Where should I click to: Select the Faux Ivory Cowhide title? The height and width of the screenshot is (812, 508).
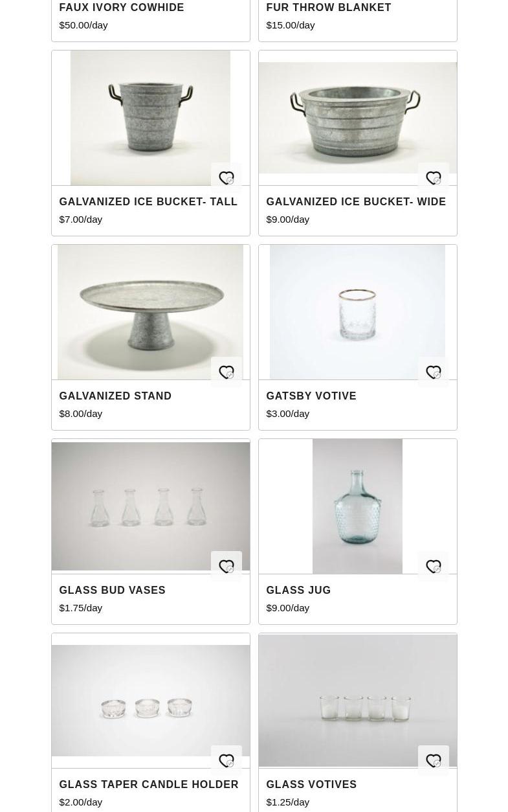coord(122,8)
